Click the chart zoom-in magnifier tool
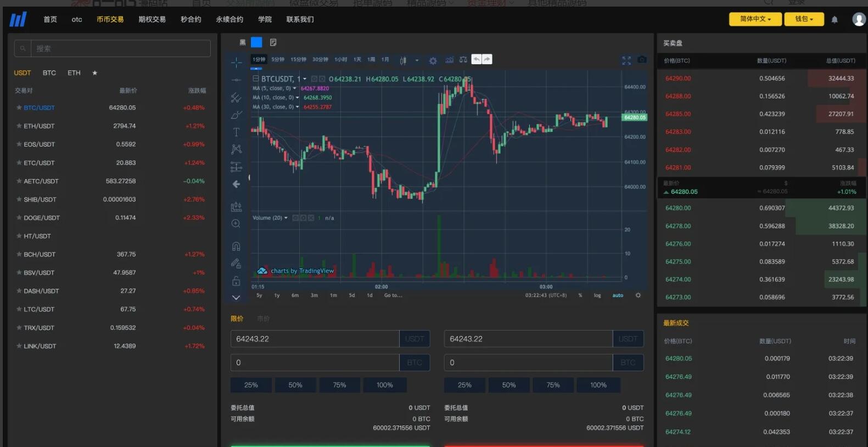868x447 pixels. tap(236, 223)
